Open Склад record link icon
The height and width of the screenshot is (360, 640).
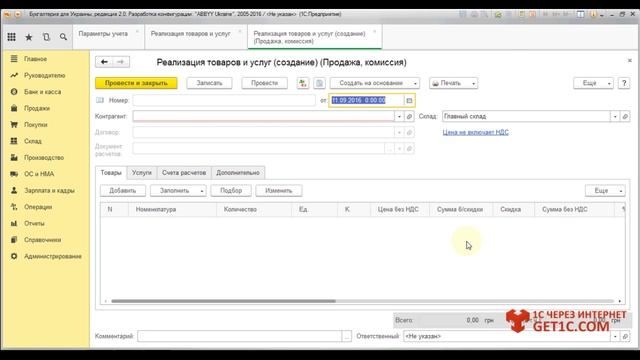625,116
